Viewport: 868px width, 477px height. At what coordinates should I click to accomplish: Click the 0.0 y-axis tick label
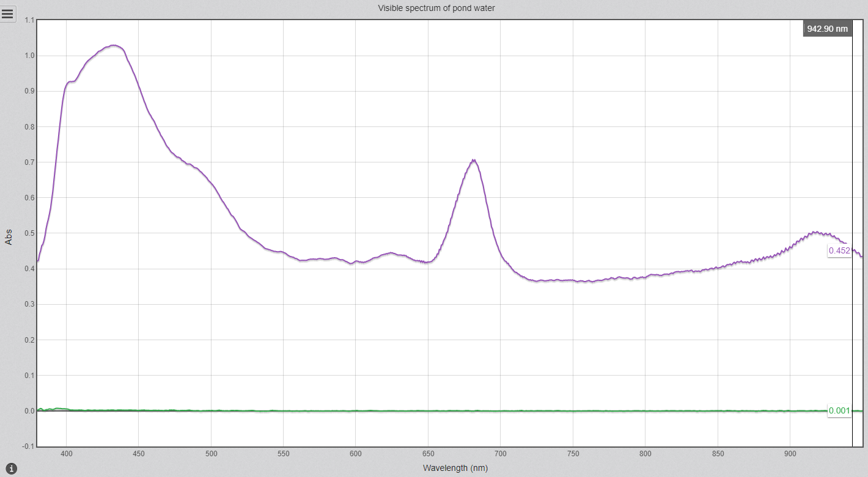tap(29, 411)
